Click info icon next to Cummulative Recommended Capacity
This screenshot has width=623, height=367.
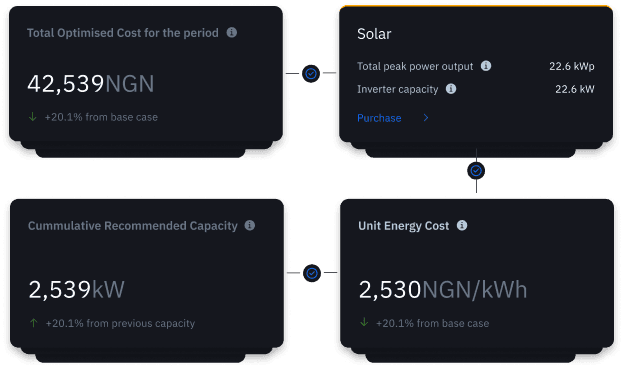pos(250,225)
